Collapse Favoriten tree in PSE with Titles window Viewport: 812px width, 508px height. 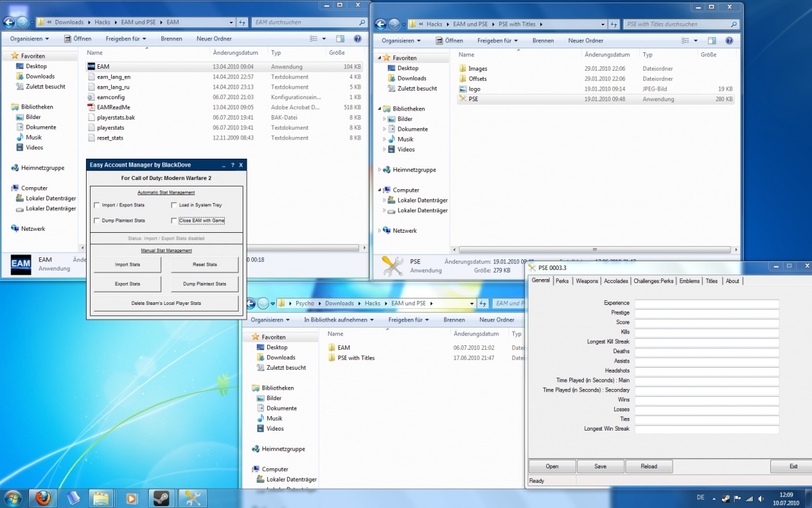click(380, 58)
